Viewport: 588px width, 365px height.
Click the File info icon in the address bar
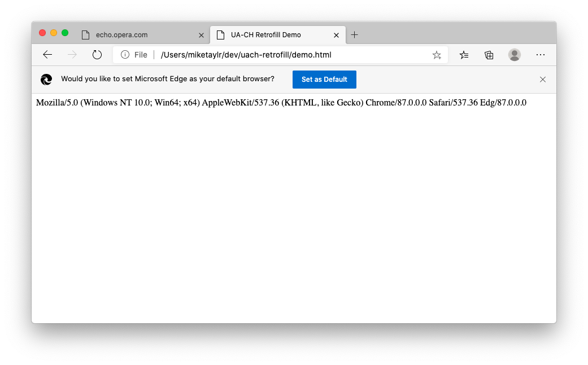point(124,55)
